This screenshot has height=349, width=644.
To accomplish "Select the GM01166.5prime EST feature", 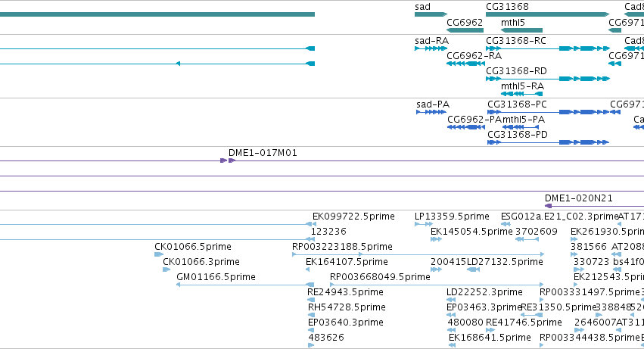I will pos(245,285).
